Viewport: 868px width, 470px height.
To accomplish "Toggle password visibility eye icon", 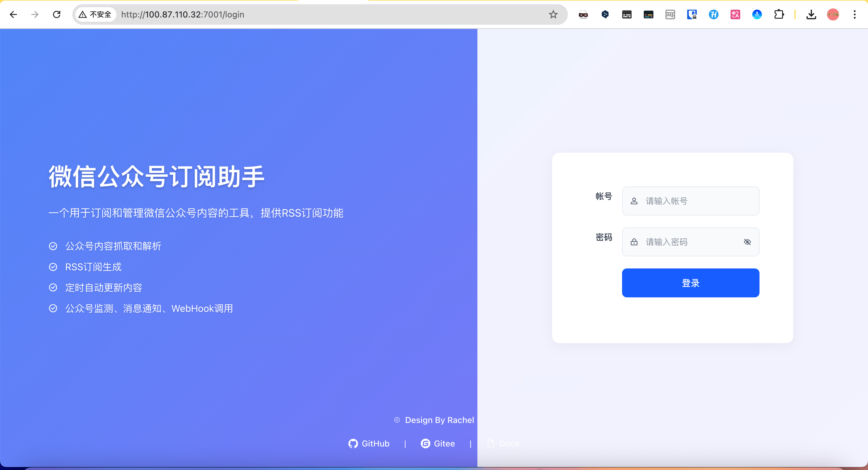I will (747, 242).
